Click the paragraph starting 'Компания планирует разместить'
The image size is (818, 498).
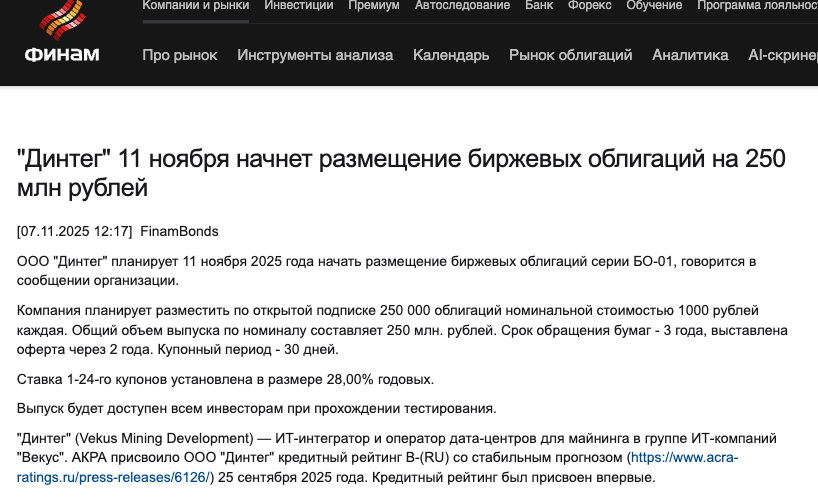pyautogui.click(x=402, y=330)
